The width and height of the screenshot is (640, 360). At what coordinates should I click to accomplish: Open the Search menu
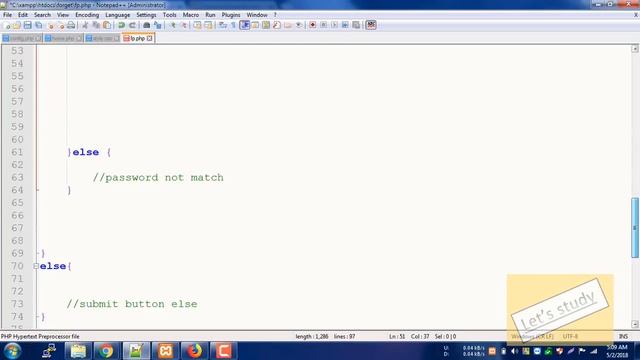pos(42,15)
